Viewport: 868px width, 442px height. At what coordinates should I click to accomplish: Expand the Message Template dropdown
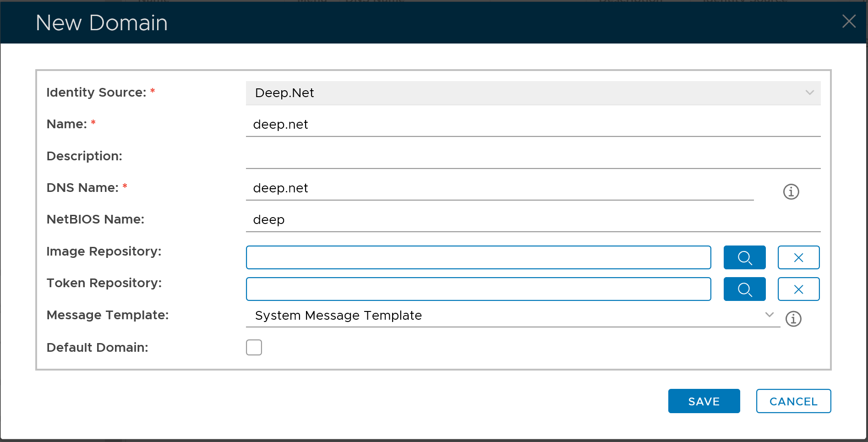[x=512, y=316]
